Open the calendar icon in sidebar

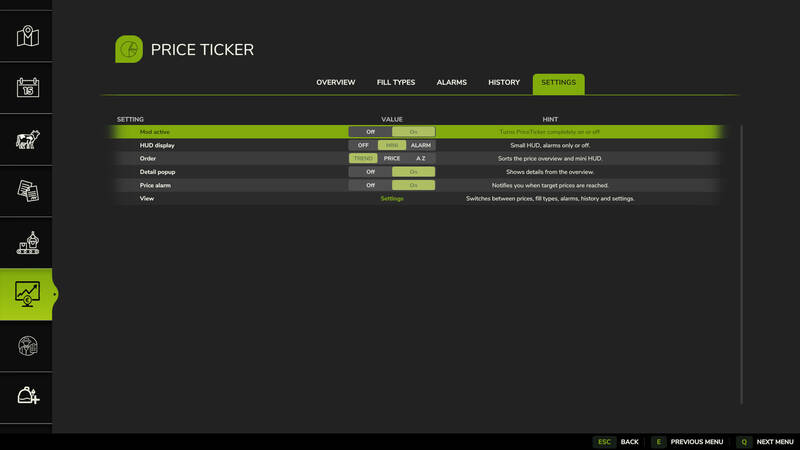click(28, 88)
